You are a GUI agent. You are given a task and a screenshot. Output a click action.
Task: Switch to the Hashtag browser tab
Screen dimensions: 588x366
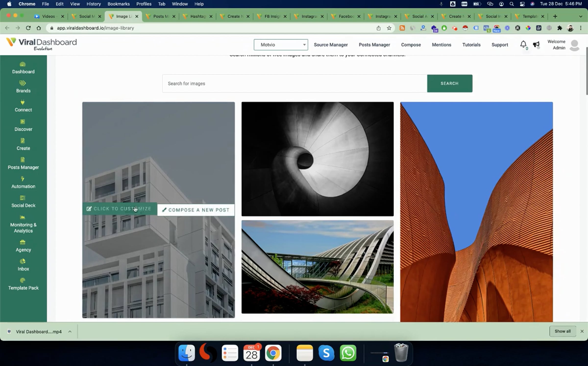point(198,16)
